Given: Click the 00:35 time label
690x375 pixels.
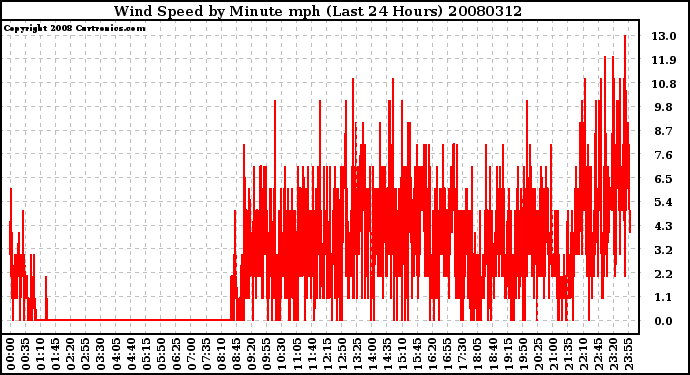Looking at the screenshot, I should pyautogui.click(x=26, y=354).
